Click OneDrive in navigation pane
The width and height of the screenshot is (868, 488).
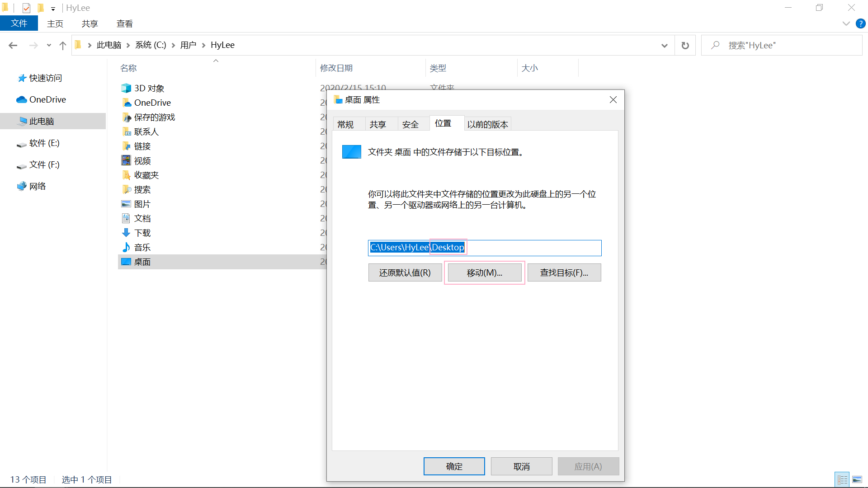click(x=47, y=99)
